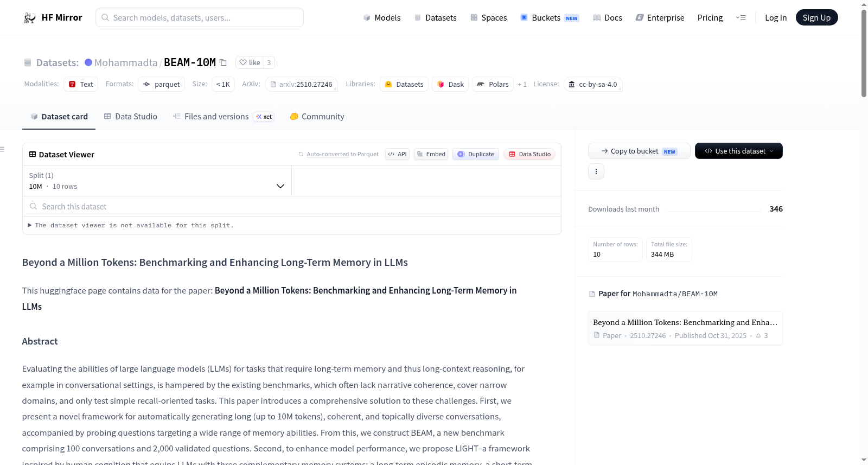Focus the Search this dataset field

click(292, 207)
